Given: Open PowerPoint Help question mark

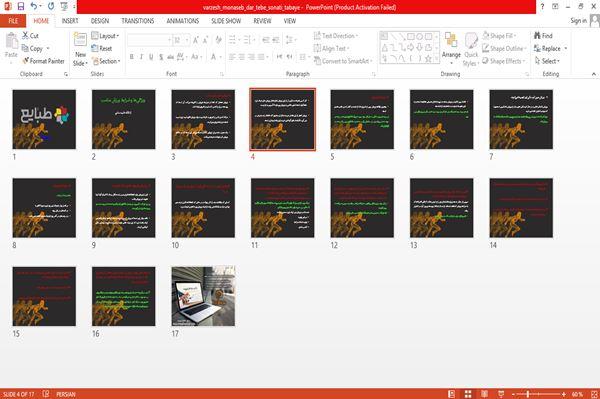Looking at the screenshot, I should [542, 7].
